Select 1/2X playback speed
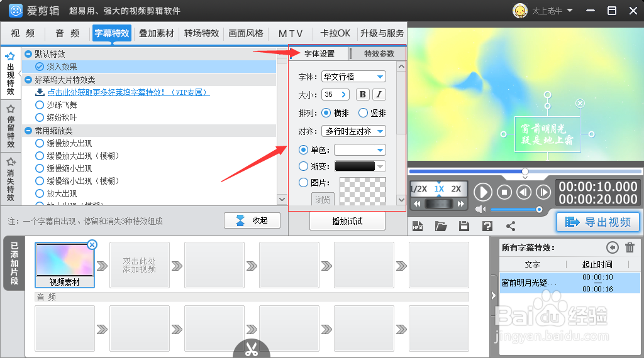Screen dimensions: 644x358 [419, 188]
